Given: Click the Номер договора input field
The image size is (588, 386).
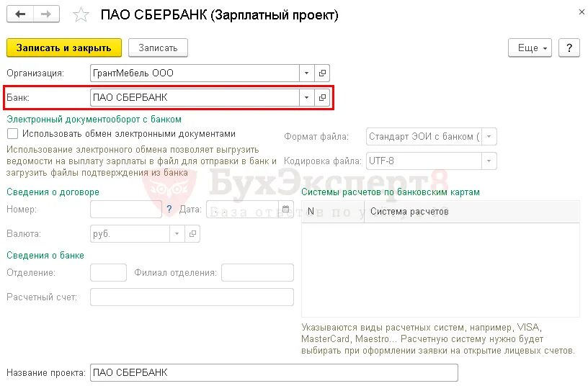Looking at the screenshot, I should pos(126,209).
